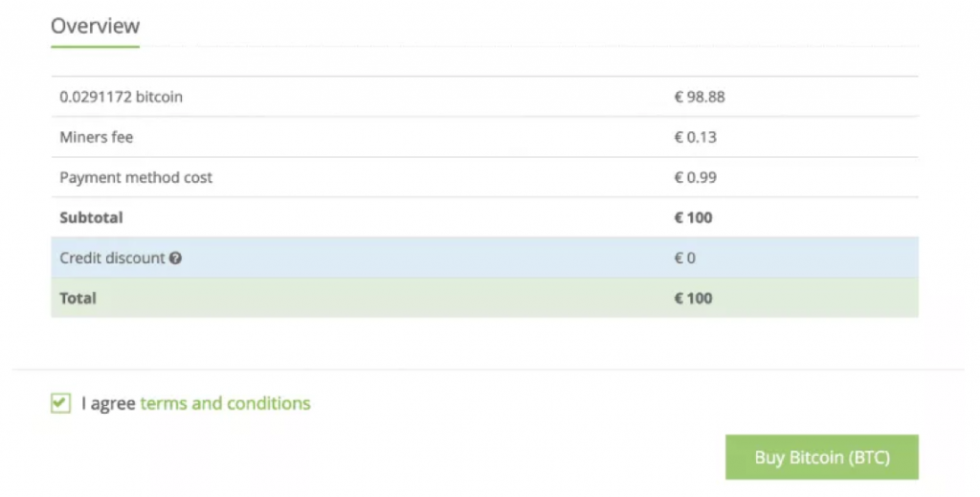Click the green underline beneath Overview

95,46
